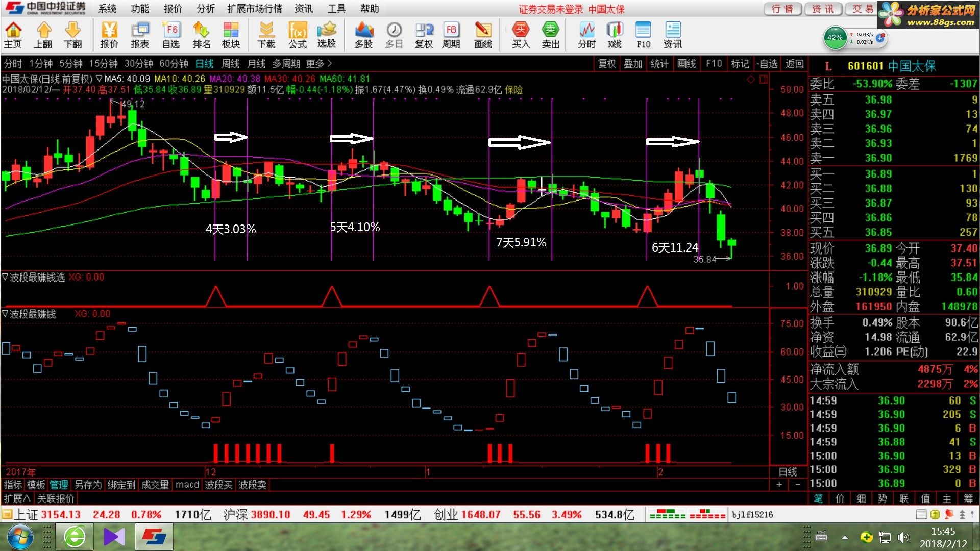Switch to the 60分钟 period tab
The height and width of the screenshot is (551, 980).
coord(174,64)
